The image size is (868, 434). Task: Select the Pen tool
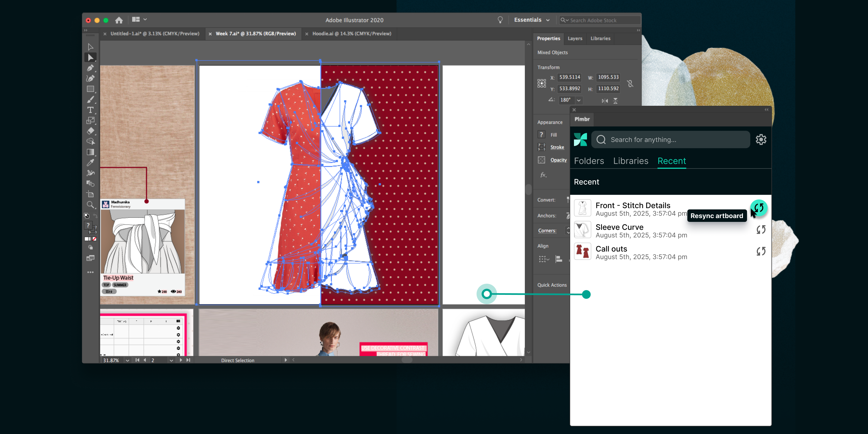pos(90,68)
